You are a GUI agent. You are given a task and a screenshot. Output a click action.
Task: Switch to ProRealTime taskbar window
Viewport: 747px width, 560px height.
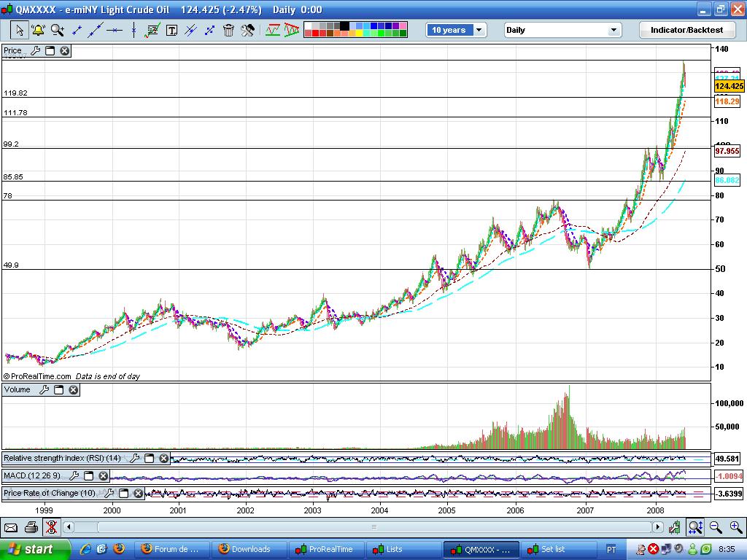pyautogui.click(x=327, y=550)
